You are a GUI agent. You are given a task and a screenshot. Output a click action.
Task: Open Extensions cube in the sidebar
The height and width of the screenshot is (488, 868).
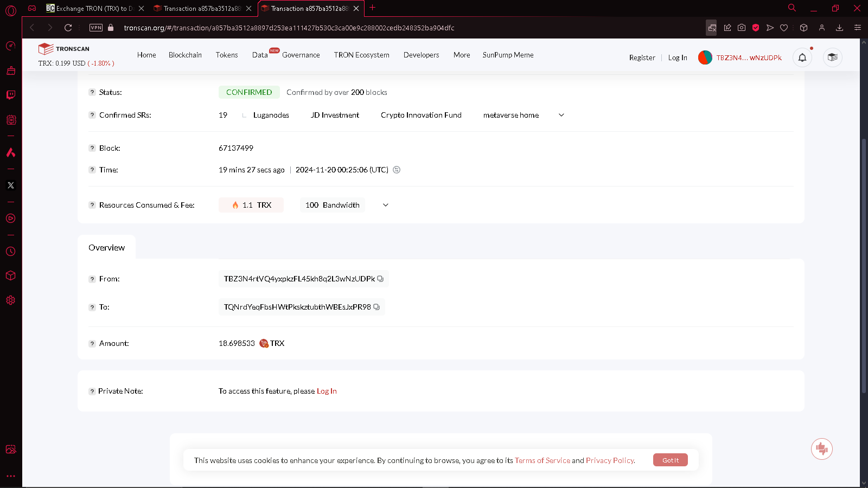[x=10, y=275]
